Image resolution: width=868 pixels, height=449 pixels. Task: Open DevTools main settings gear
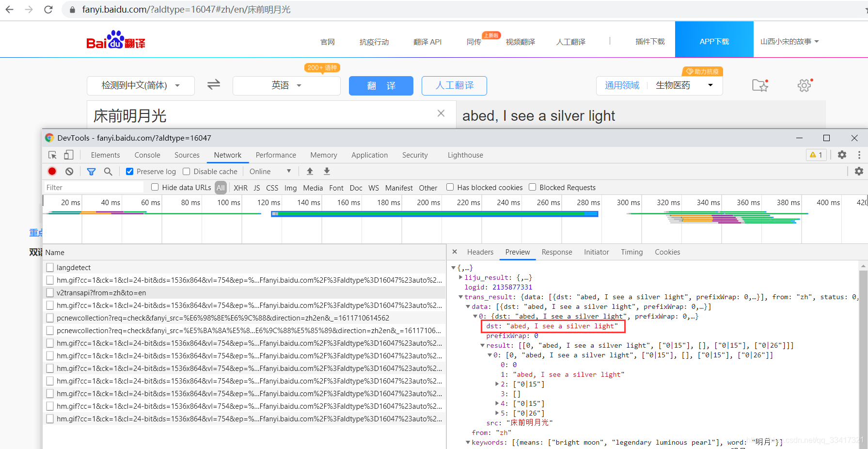point(842,155)
